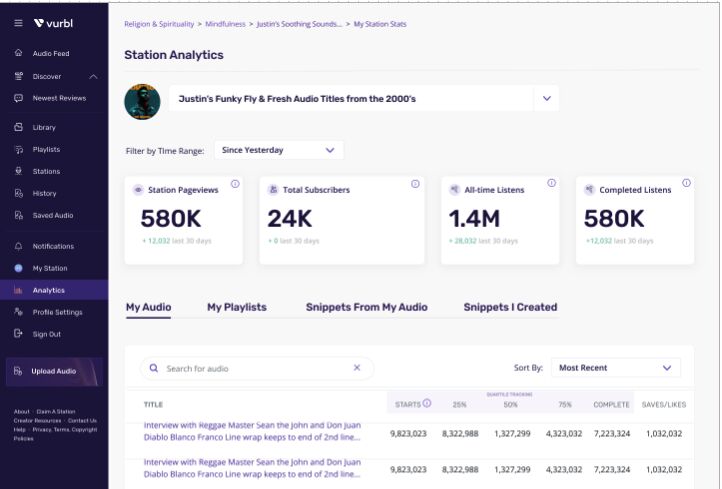Click Justin's Soothing Sounds breadcrumb
Image resolution: width=722 pixels, height=489 pixels.
299,24
